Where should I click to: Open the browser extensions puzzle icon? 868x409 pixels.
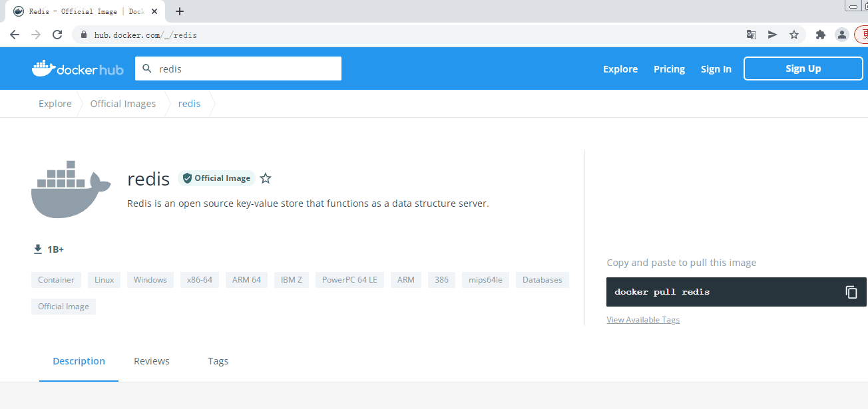click(821, 35)
